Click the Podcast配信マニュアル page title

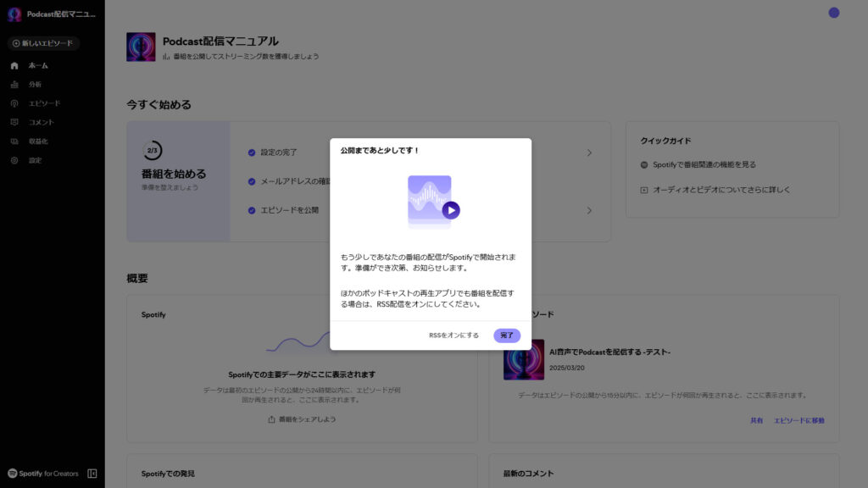coord(220,41)
